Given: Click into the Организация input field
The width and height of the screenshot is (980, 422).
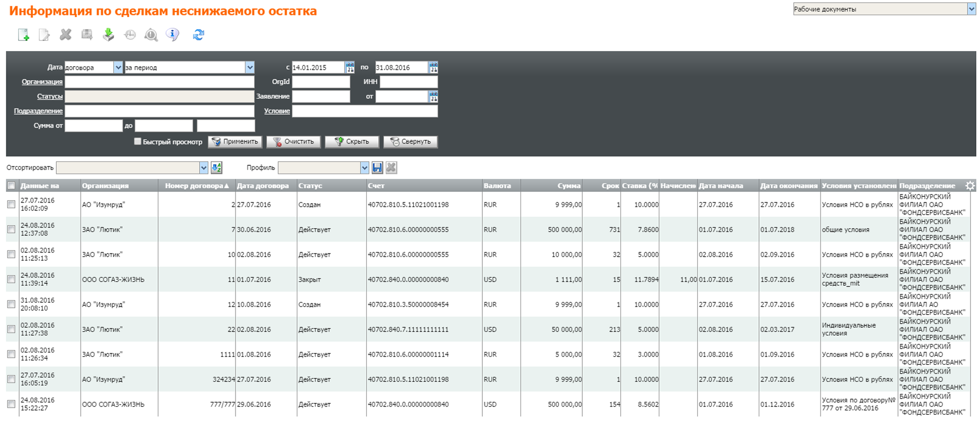Looking at the screenshot, I should point(160,82).
